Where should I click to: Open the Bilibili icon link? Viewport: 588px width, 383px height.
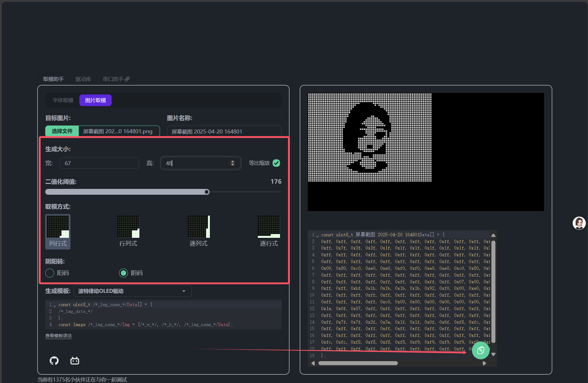pos(75,361)
